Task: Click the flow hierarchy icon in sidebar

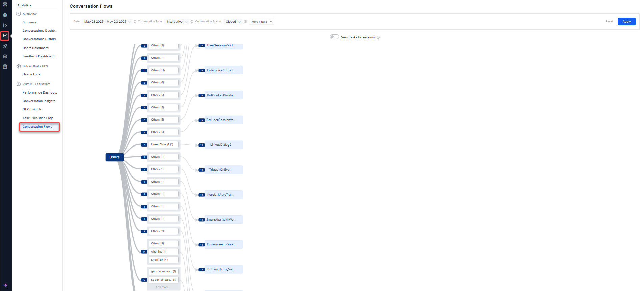Action: (5, 5)
